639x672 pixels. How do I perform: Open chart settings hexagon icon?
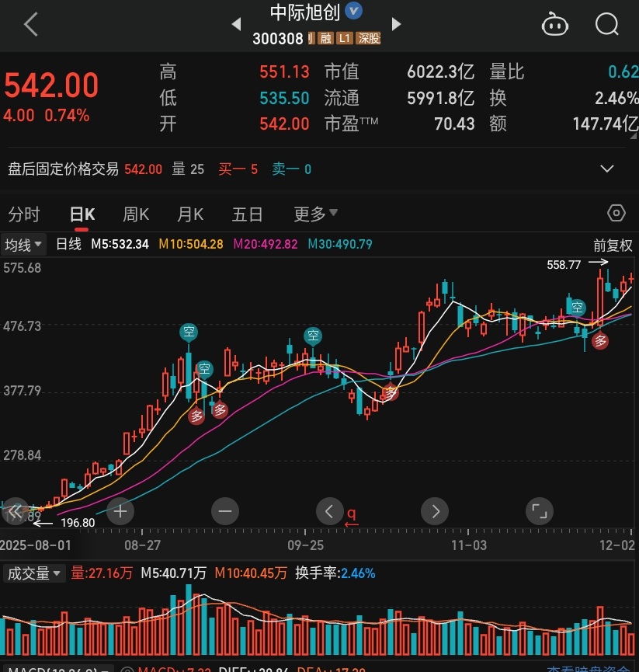point(616,213)
